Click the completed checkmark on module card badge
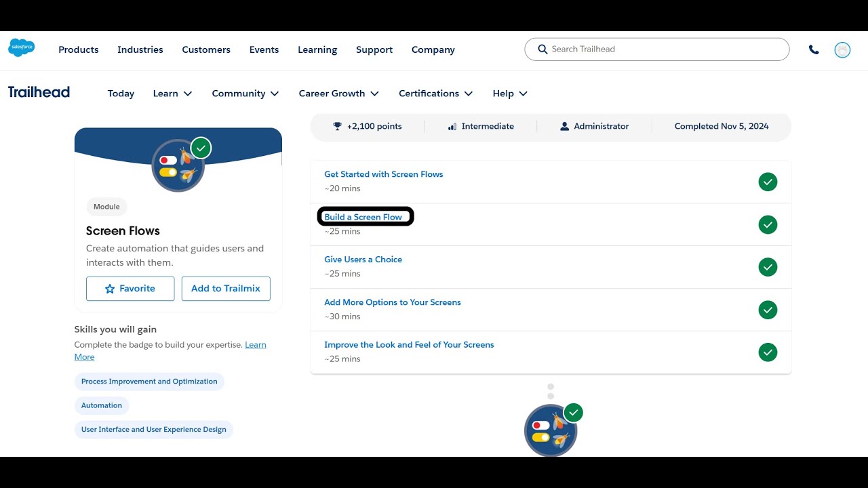 (x=201, y=148)
